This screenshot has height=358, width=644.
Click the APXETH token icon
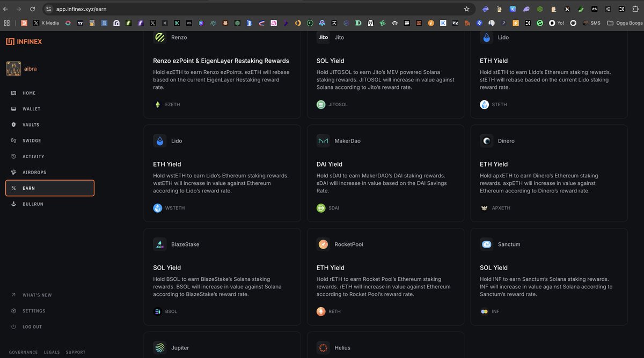[x=485, y=208]
